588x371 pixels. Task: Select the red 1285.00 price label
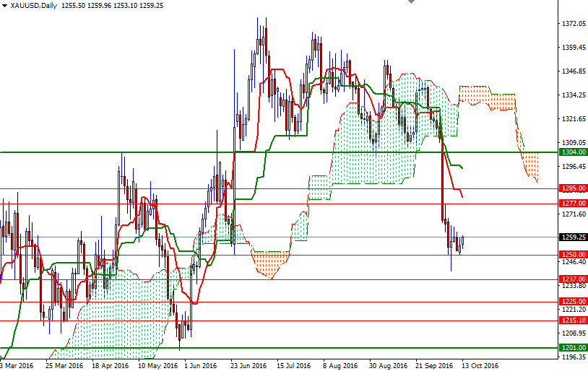[574, 188]
